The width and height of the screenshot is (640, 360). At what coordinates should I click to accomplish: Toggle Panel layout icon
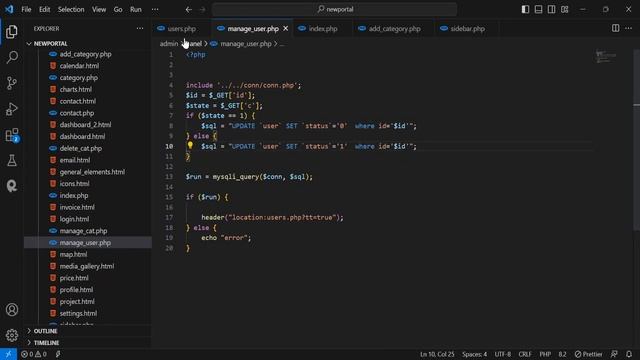(x=538, y=9)
